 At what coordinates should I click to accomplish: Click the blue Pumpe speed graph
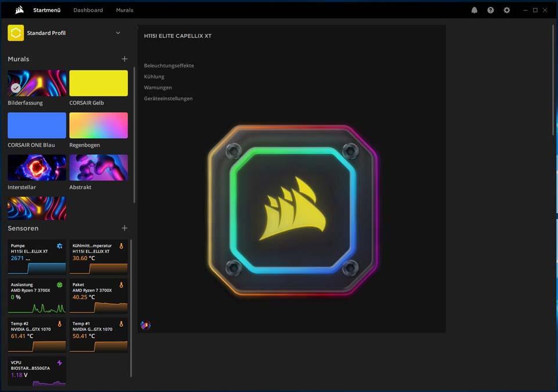point(37,268)
